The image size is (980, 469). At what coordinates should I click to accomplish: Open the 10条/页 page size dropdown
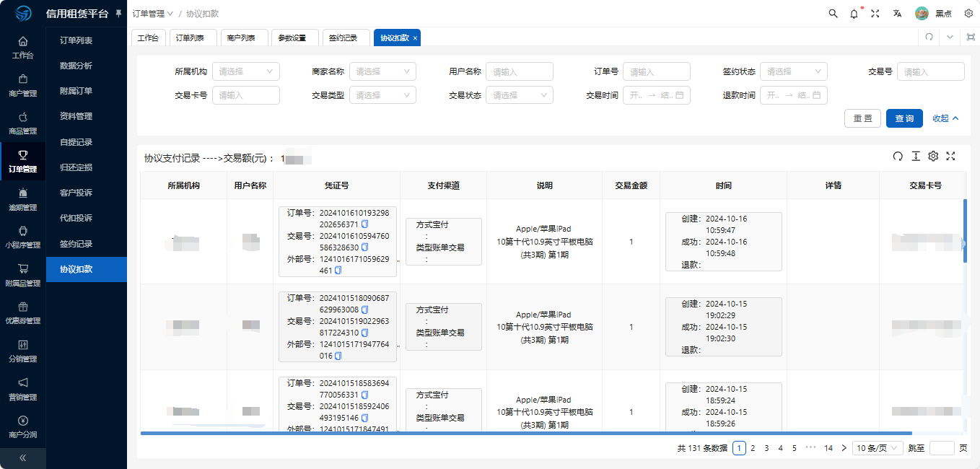877,448
